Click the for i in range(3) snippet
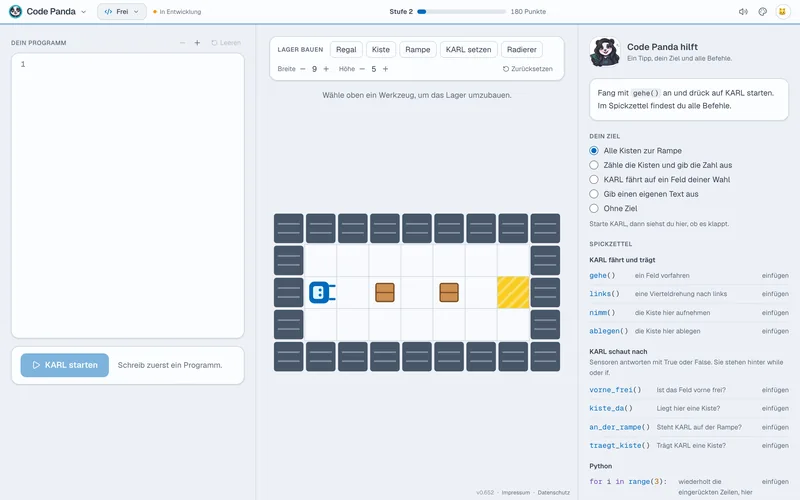800x500 pixels. coord(628,482)
